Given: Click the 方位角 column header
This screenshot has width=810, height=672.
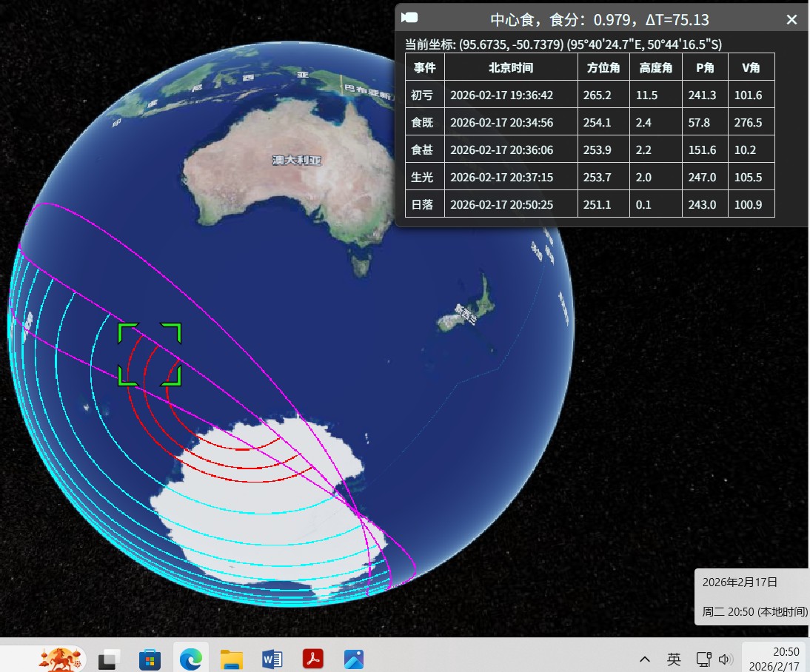Looking at the screenshot, I should (603, 68).
